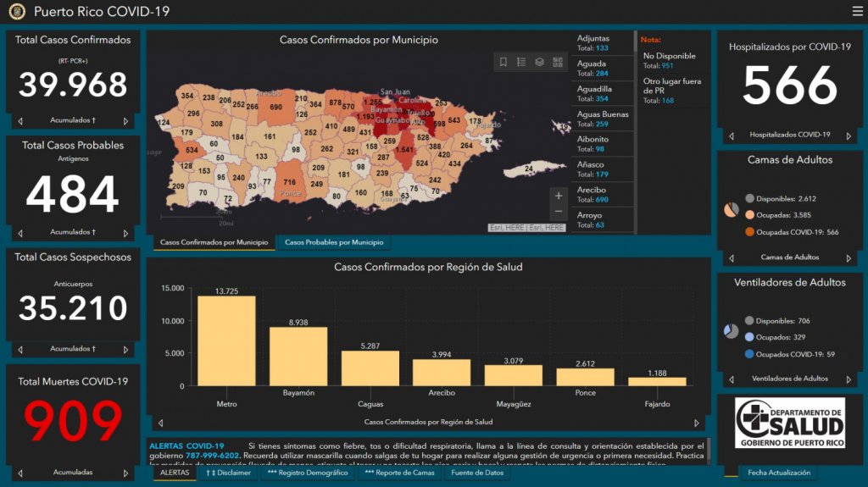Click the Fecha Actualización tab
Screen dimensions: 868x487
click(x=778, y=473)
